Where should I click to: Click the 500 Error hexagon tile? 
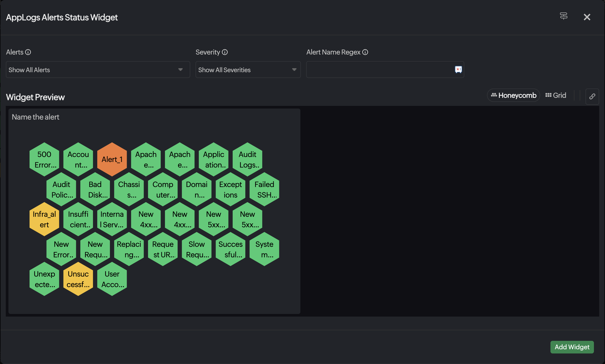(44, 159)
